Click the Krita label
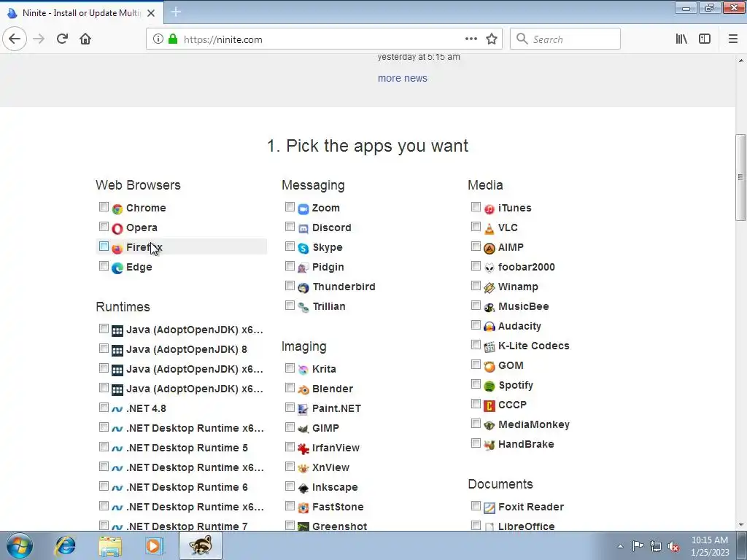This screenshot has width=747, height=560. [324, 369]
